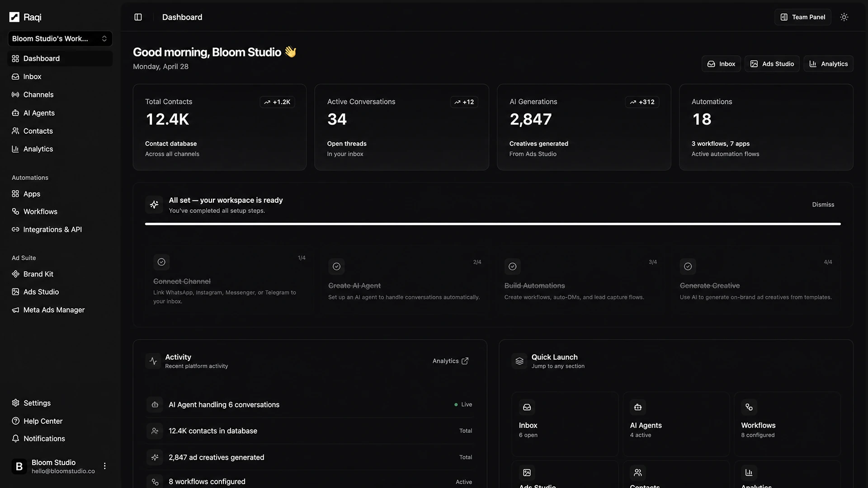This screenshot has height=488, width=868.
Task: Open account options three-dot menu
Action: tap(105, 466)
